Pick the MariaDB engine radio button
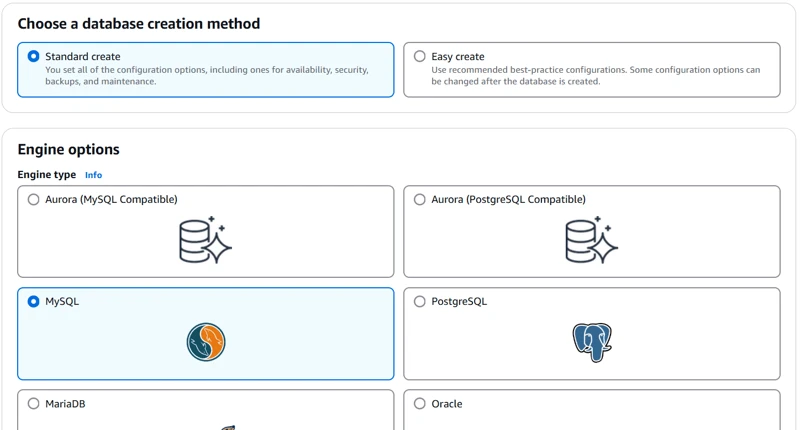The image size is (800, 430). (34, 404)
